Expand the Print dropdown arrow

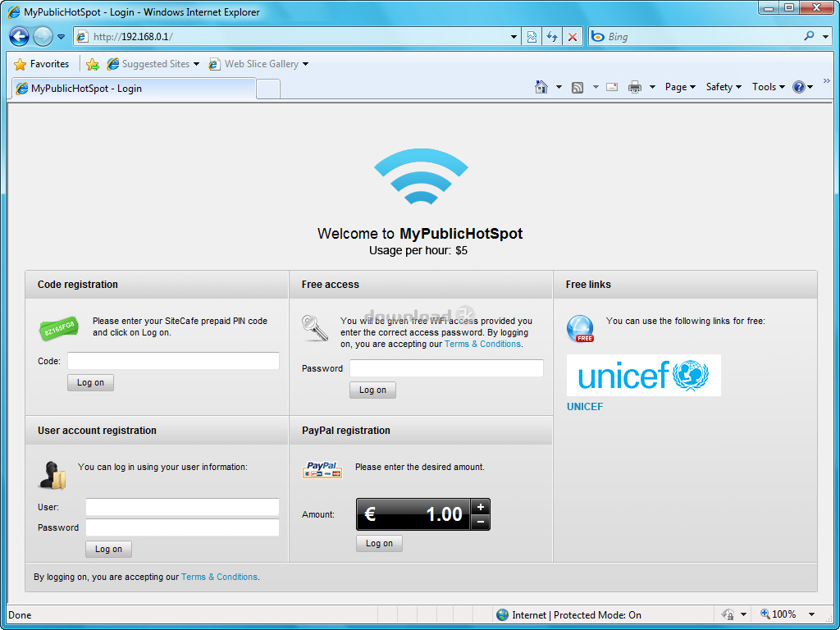click(x=652, y=87)
